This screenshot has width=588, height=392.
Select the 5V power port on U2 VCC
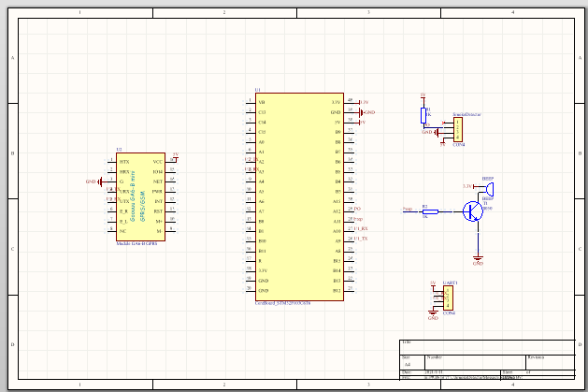pyautogui.click(x=175, y=156)
